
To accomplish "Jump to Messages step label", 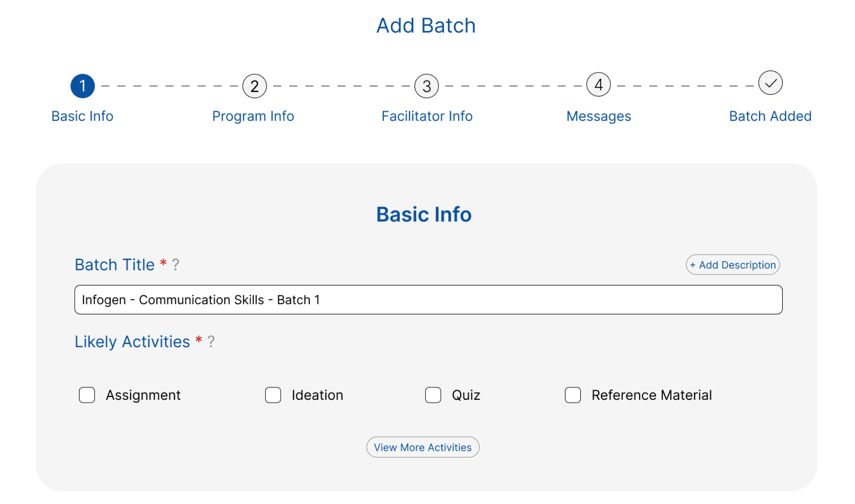I will pos(598,116).
